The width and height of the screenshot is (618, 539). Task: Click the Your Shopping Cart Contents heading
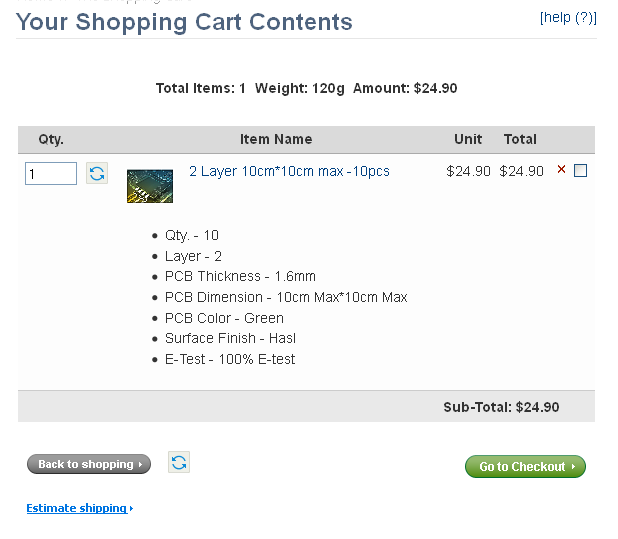coord(184,22)
